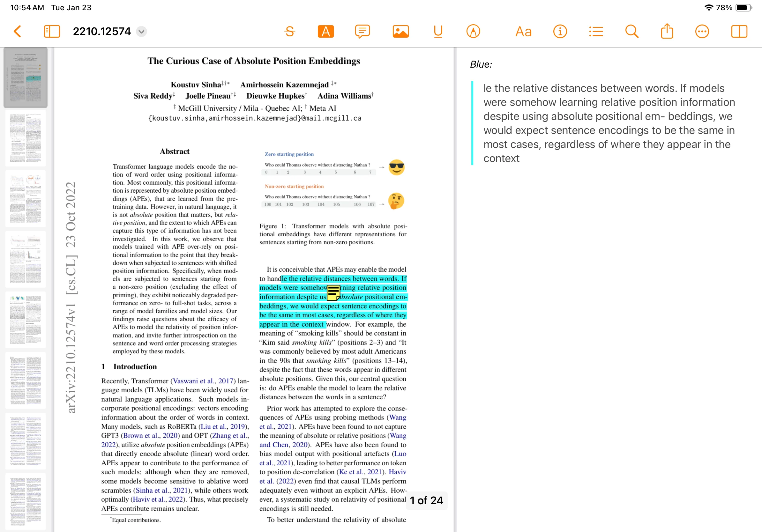Viewport: 762px width, 532px height.
Task: Activate the highlight tool
Action: tap(325, 31)
